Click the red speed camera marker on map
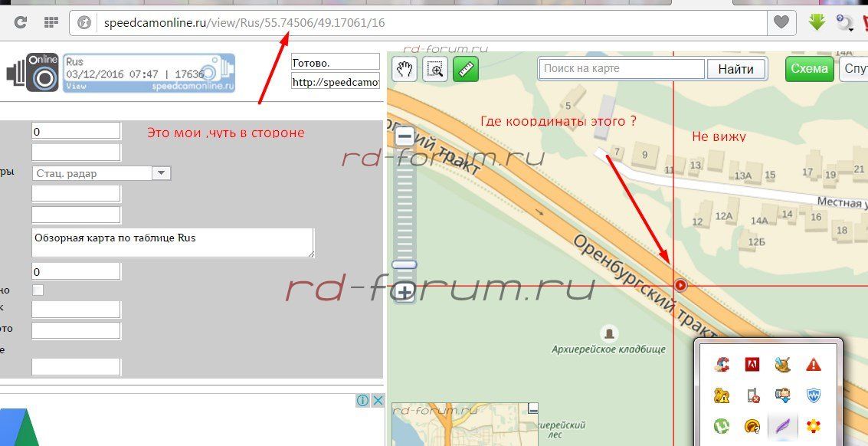 [680, 285]
